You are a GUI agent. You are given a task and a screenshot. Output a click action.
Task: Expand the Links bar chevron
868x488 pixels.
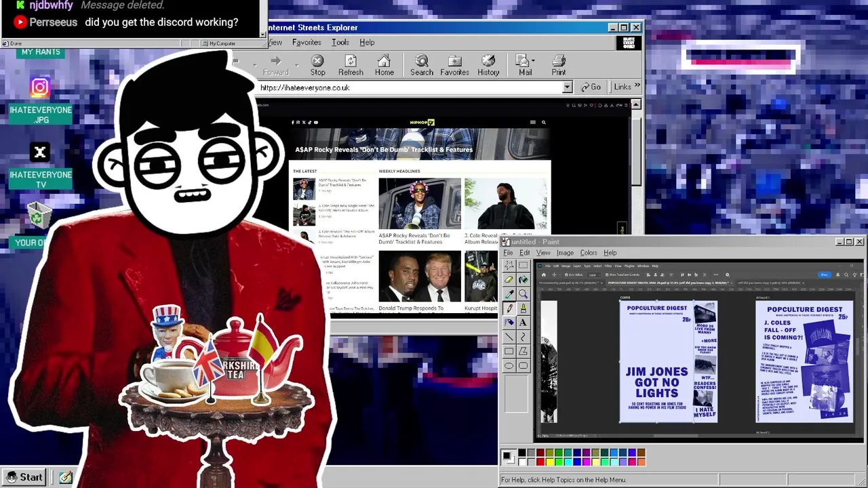(637, 85)
